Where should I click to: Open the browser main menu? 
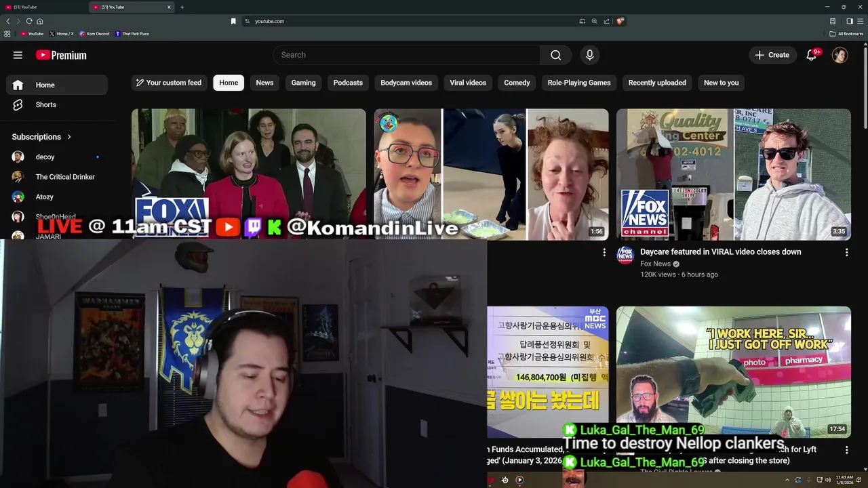click(861, 21)
